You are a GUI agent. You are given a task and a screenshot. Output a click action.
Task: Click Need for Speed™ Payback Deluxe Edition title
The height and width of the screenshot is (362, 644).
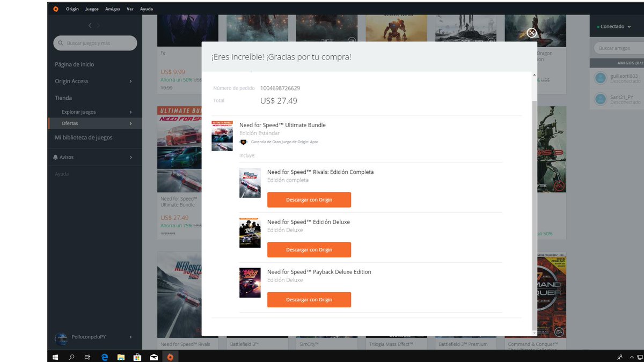pos(319,272)
